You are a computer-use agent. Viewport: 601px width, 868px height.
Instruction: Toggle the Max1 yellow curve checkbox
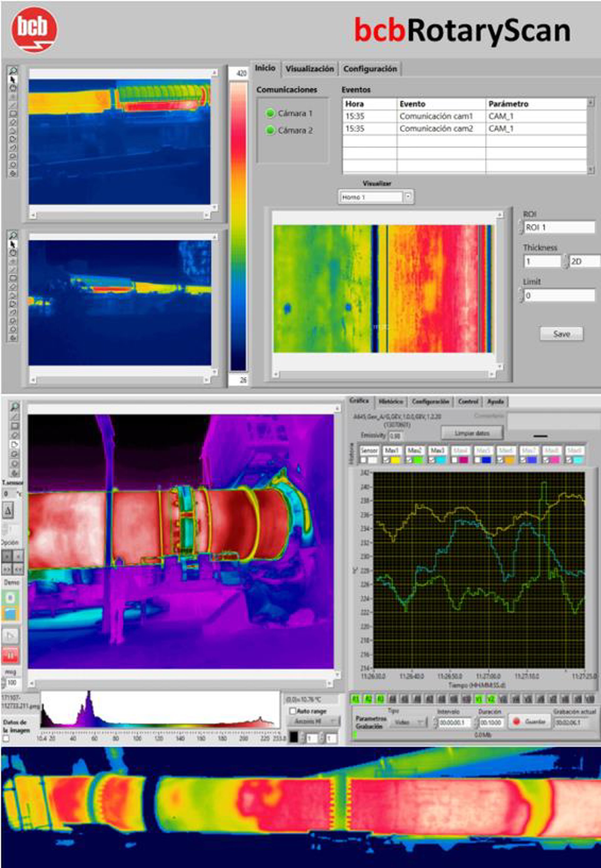pos(386,460)
